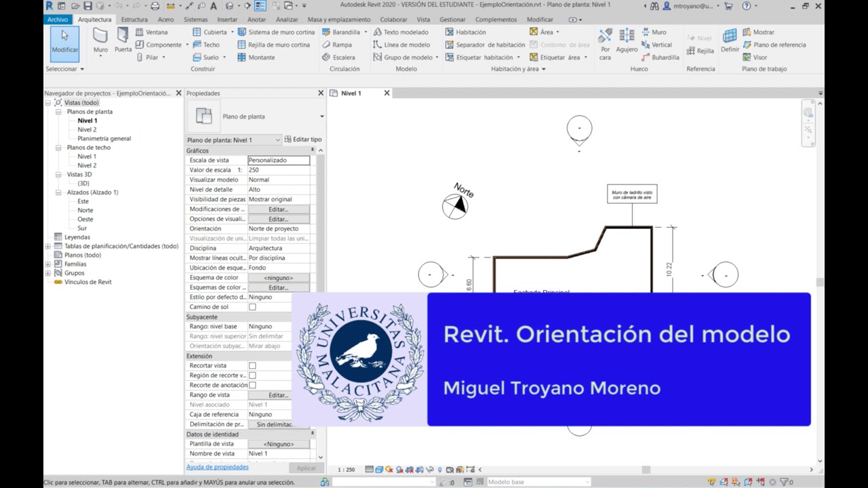868x488 pixels.
Task: Select the Norte elevation in project browser
Action: tap(85, 210)
